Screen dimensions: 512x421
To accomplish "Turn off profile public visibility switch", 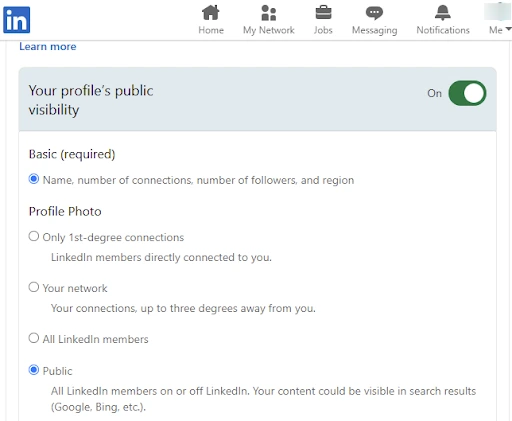I will [467, 93].
